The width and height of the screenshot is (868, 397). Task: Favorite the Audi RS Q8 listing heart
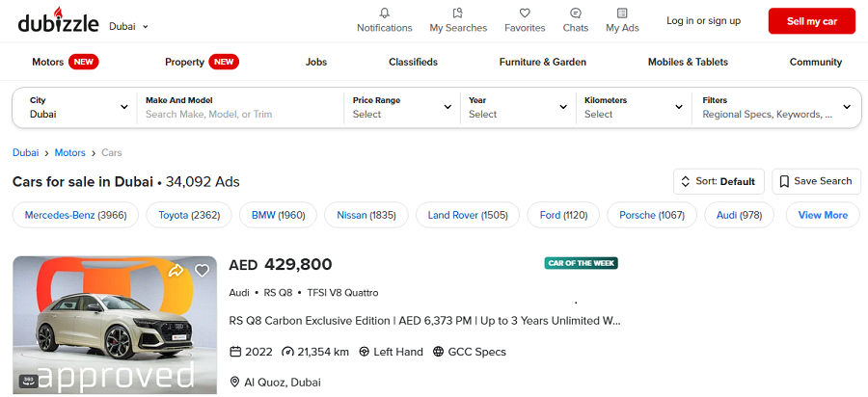point(202,271)
